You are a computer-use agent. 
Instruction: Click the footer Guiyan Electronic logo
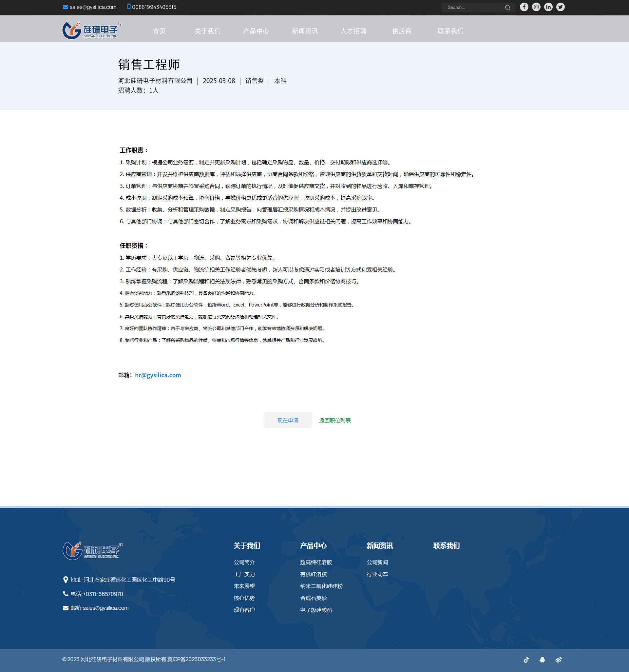coord(93,551)
